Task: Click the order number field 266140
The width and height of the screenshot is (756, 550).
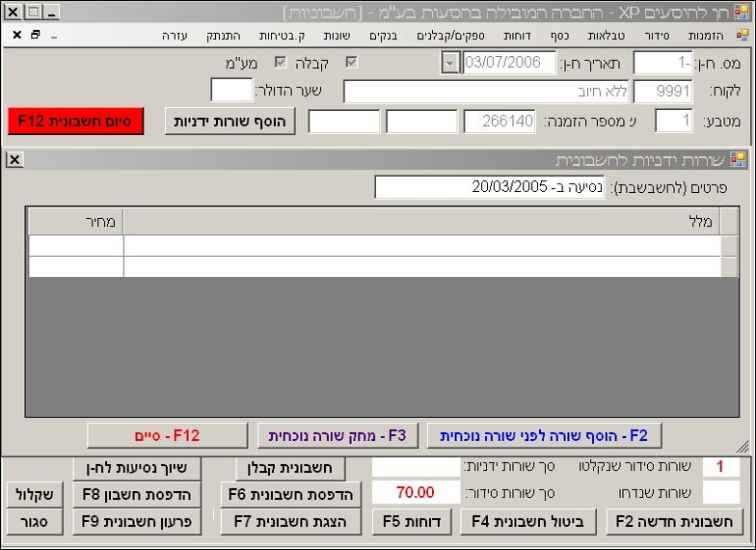Action: [x=499, y=122]
